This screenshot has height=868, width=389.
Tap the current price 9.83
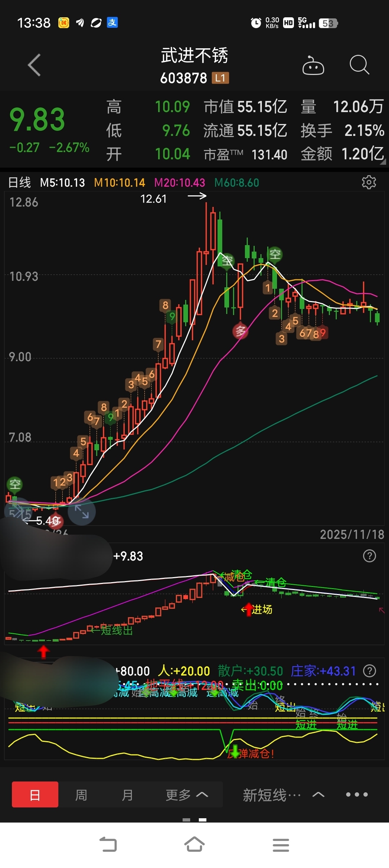click(37, 120)
